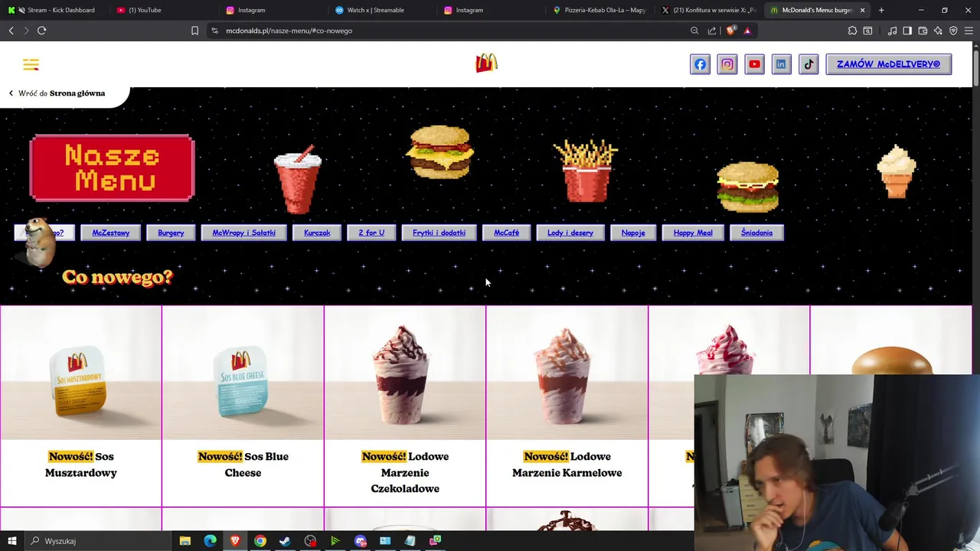Screen dimensions: 980x551
Task: Click the pixel-art soda cup graphic
Action: point(298,180)
